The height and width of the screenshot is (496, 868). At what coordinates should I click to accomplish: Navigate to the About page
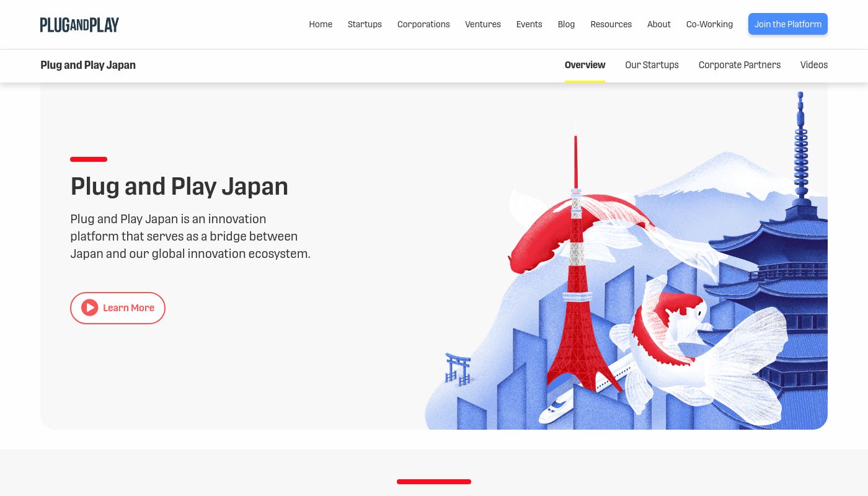[658, 24]
